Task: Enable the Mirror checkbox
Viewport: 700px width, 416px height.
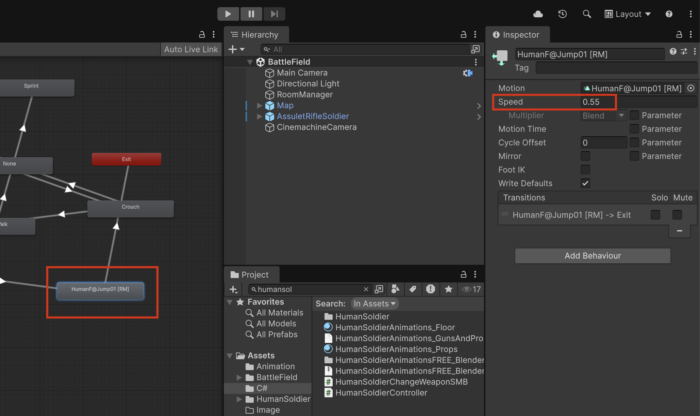Action: [x=585, y=156]
